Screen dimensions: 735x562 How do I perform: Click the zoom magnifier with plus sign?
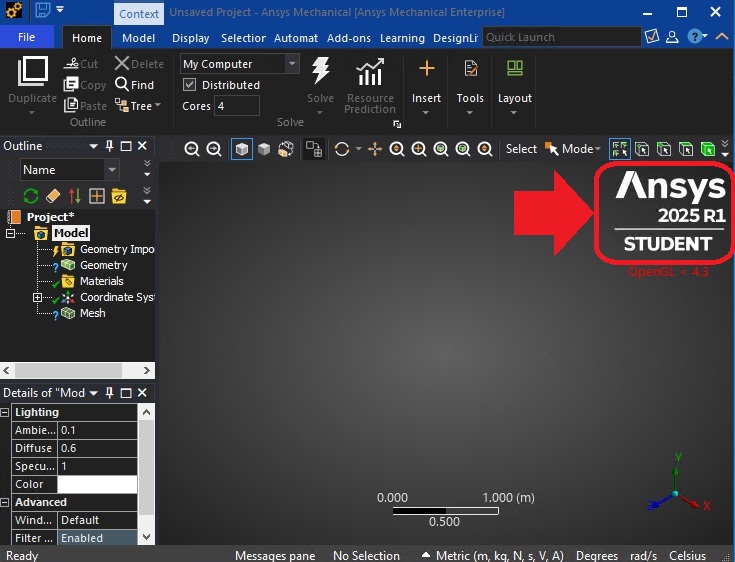coord(419,149)
